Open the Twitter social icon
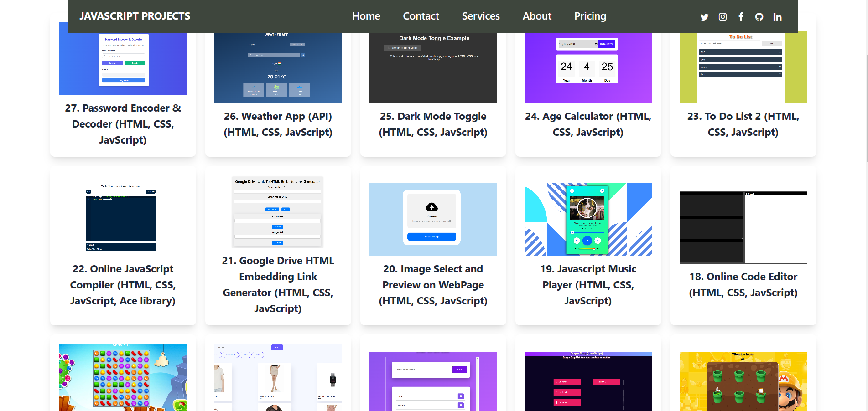The width and height of the screenshot is (868, 411). [x=704, y=17]
